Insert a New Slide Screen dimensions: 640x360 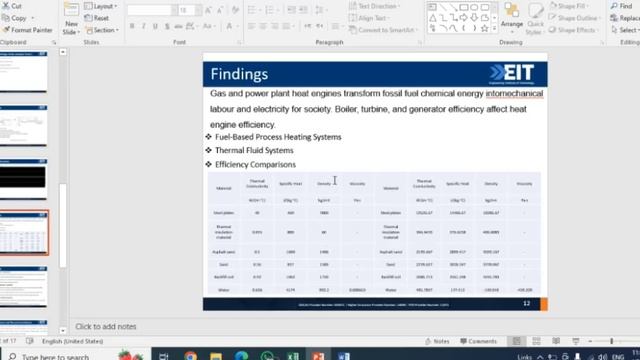[x=71, y=18]
